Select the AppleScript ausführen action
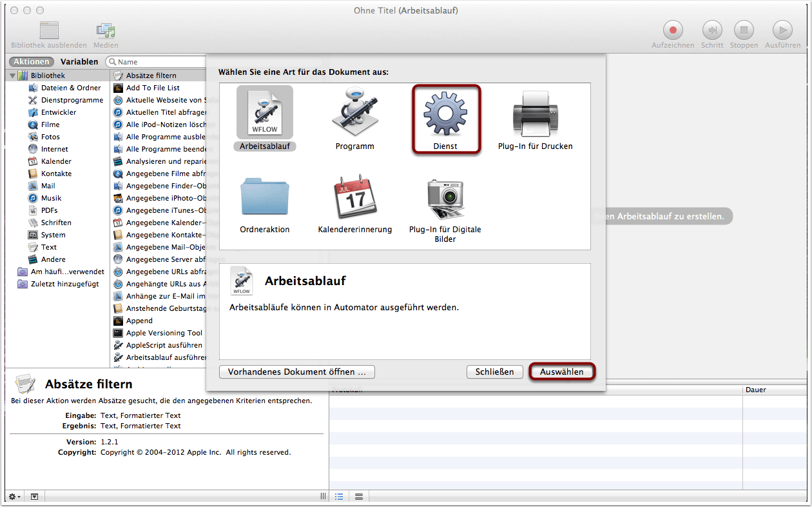The width and height of the screenshot is (812, 507). [x=159, y=345]
